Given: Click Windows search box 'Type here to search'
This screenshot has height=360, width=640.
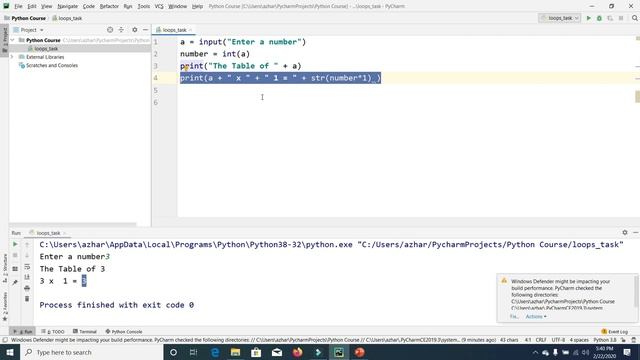Looking at the screenshot, I should tap(92, 352).
